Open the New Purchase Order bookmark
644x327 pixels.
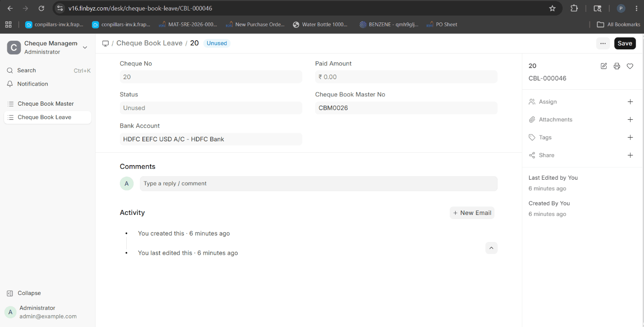(x=255, y=25)
